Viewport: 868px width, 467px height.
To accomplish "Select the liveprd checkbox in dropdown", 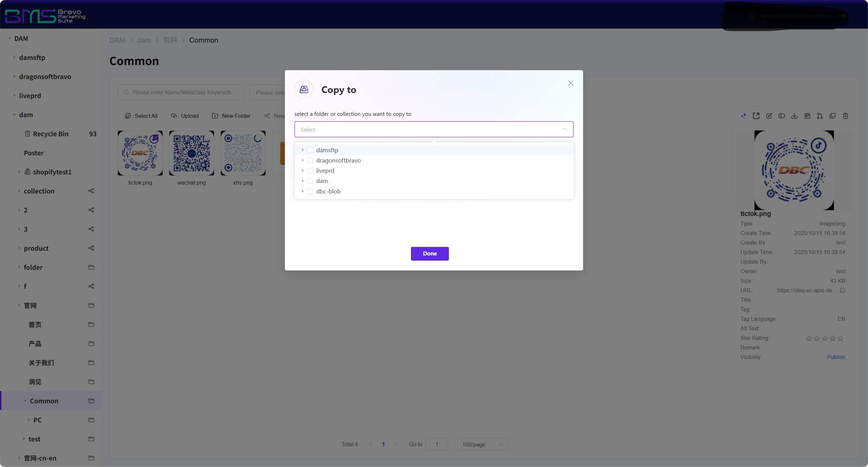I will [310, 171].
